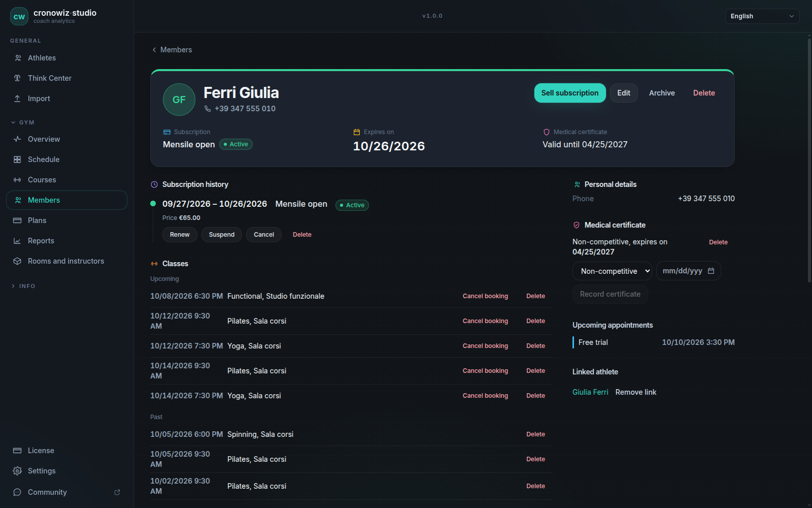Viewport: 812px width, 508px height.
Task: Click the Community external link icon
Action: (x=117, y=492)
